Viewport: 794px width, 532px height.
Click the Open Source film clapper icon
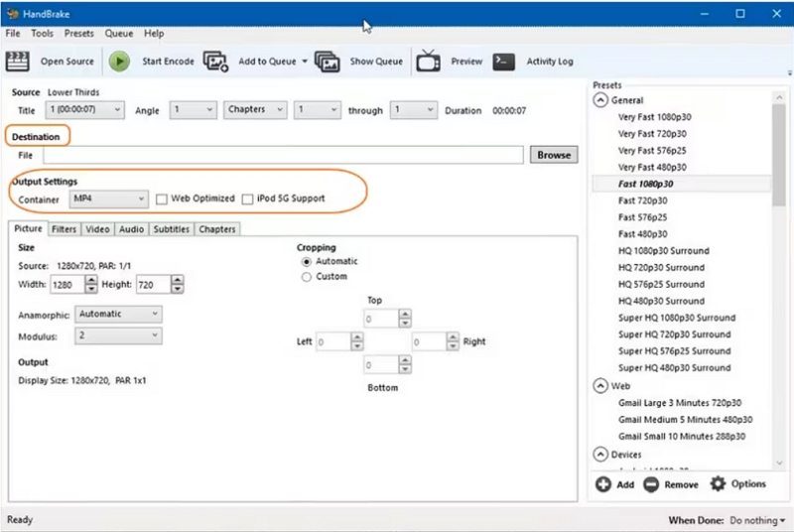[x=17, y=62]
